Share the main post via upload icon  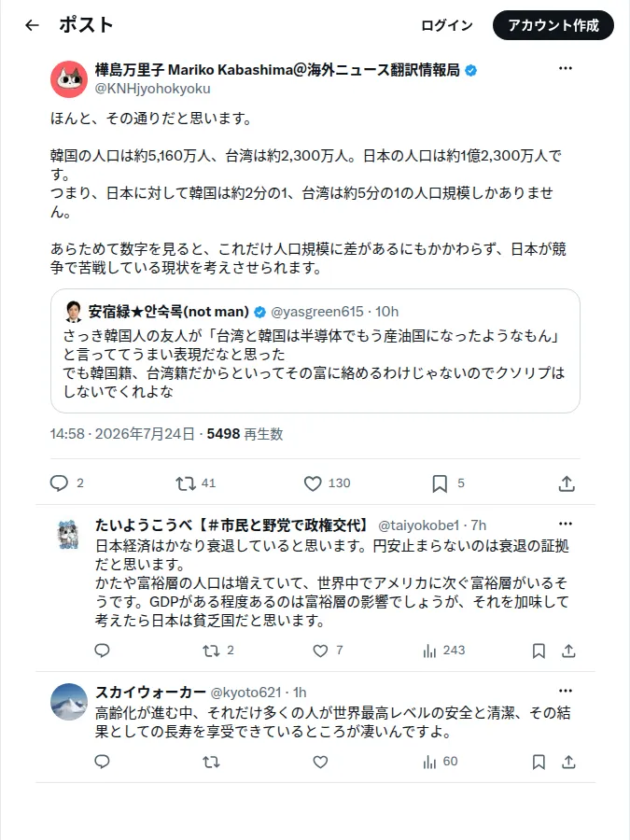click(x=567, y=483)
